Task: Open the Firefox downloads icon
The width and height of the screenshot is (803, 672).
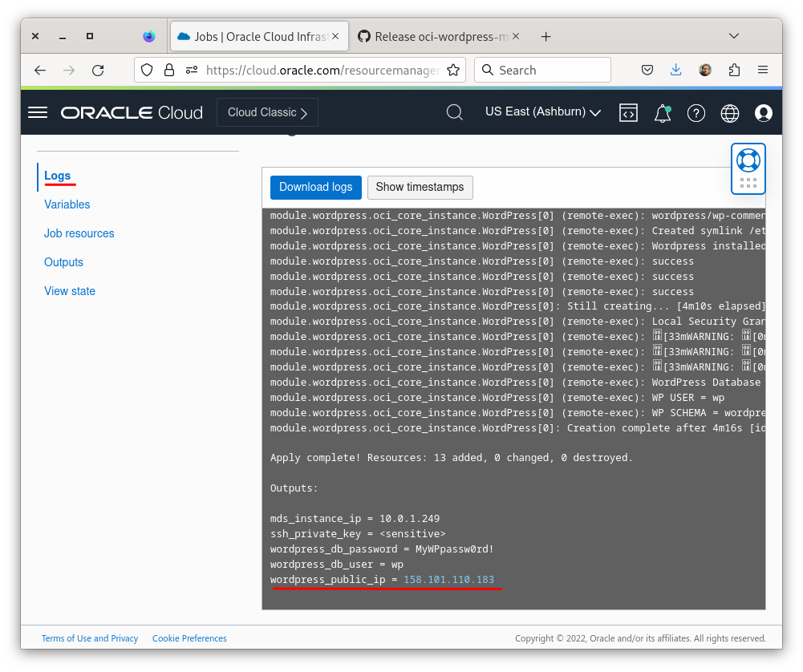Action: [675, 70]
